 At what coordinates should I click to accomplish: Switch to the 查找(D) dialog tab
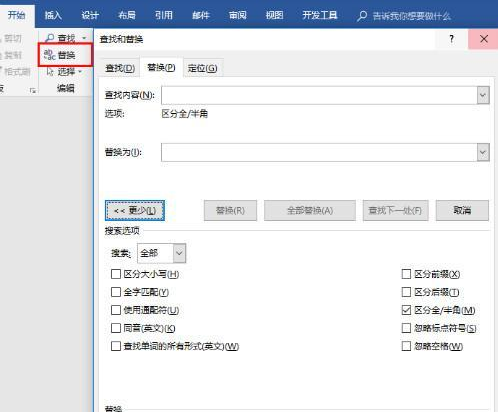coord(120,68)
